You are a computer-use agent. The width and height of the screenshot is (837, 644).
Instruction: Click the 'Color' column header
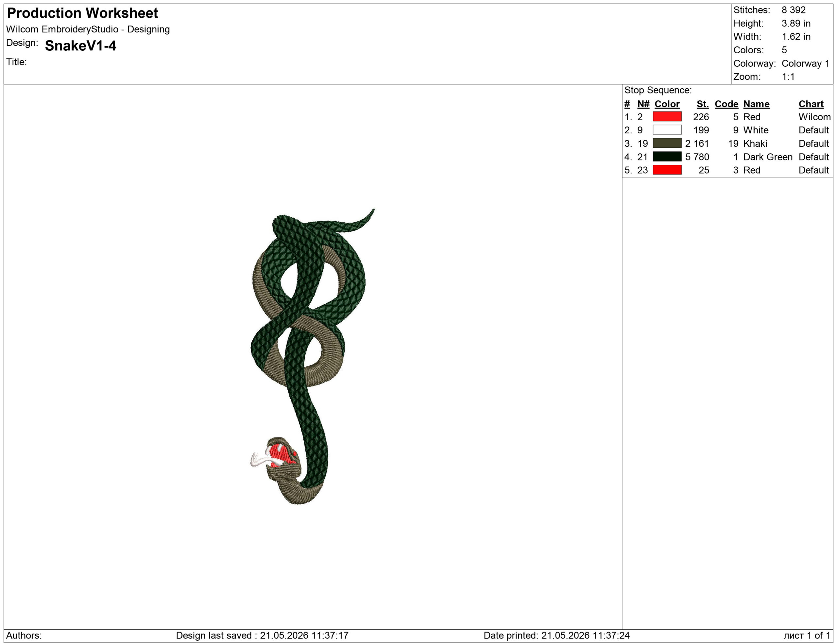point(667,104)
